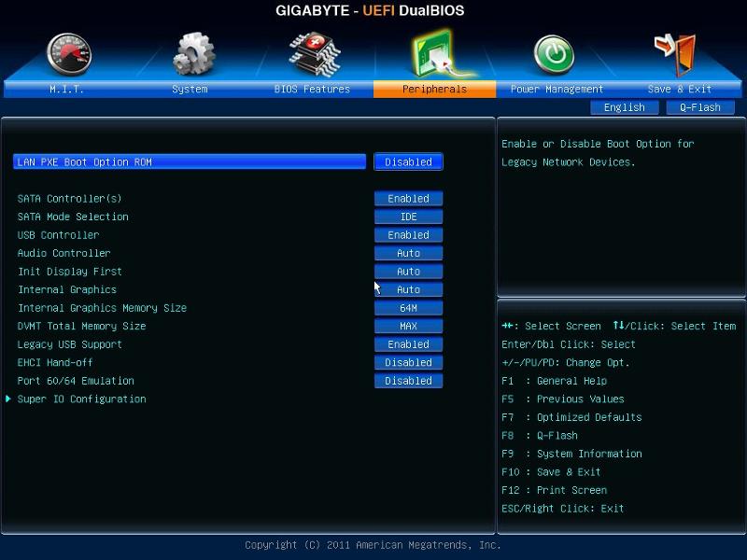Select the Init Display First label

(x=69, y=272)
